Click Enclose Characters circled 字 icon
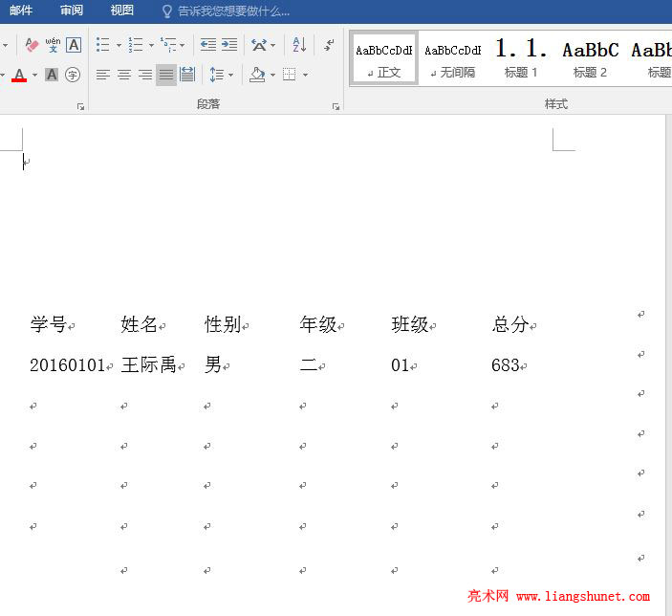Screen dimensions: 672x616 point(73,75)
